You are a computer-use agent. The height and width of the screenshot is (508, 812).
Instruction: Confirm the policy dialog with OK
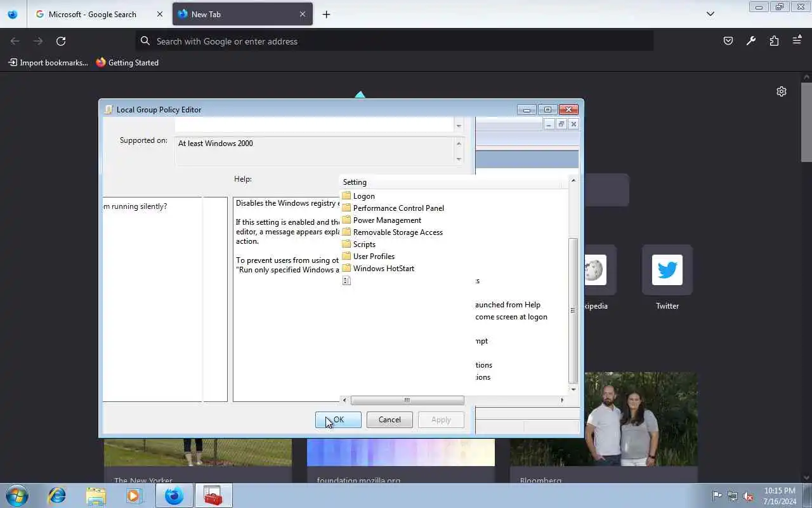(338, 420)
